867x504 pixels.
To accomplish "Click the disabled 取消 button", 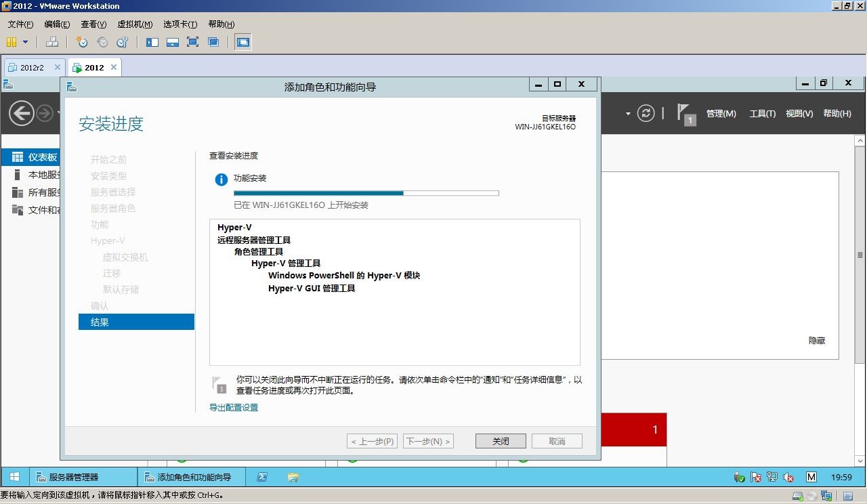I will (557, 441).
